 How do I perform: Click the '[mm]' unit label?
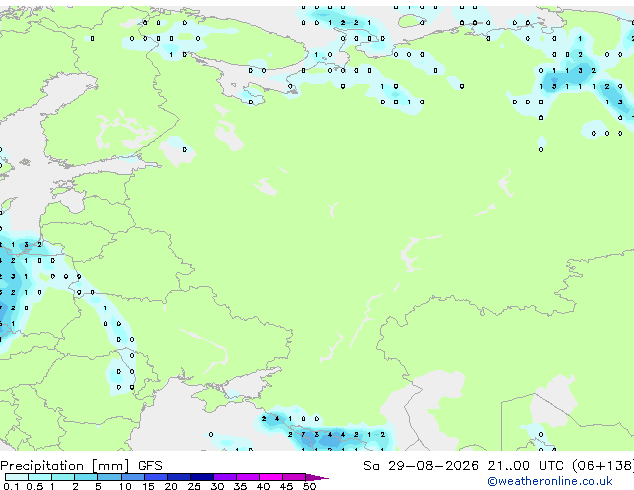pyautogui.click(x=110, y=466)
